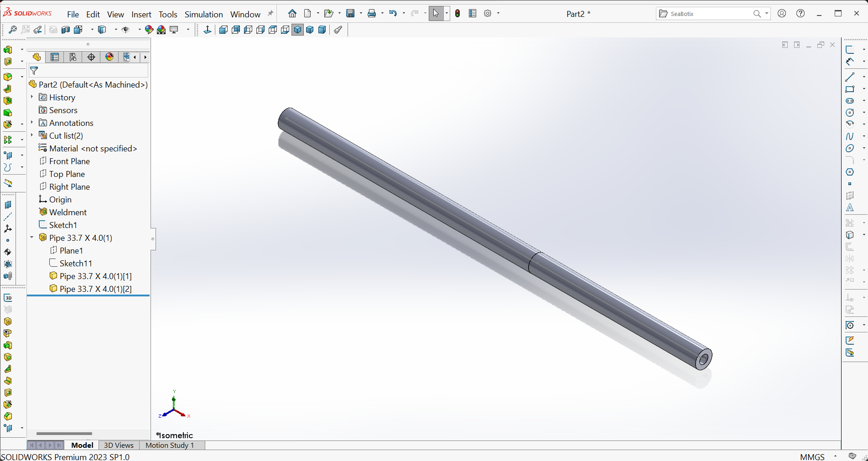Screen dimensions: 868x461
Task: Click the Save disk icon
Action: click(350, 14)
